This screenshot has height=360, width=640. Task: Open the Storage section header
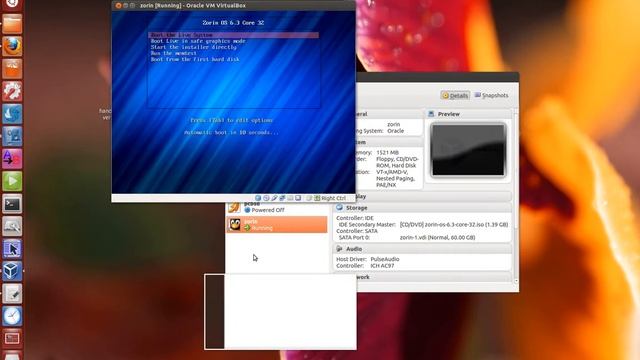pos(422,208)
